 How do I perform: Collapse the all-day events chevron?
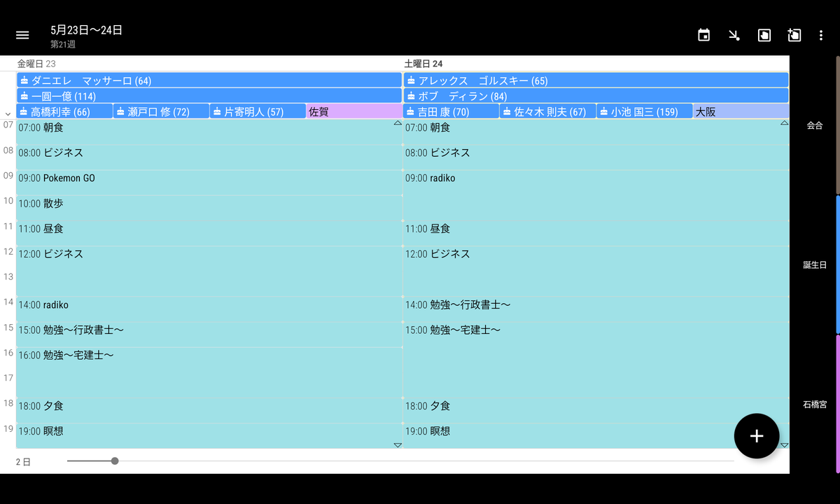[8, 113]
